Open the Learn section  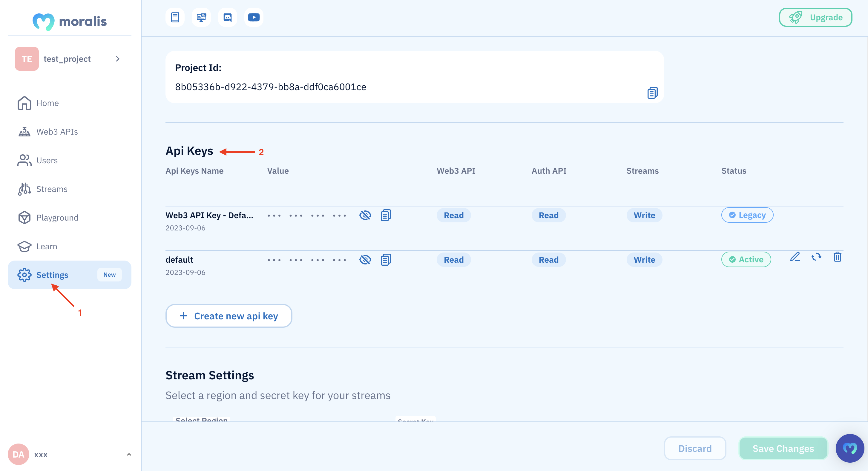tap(69, 246)
